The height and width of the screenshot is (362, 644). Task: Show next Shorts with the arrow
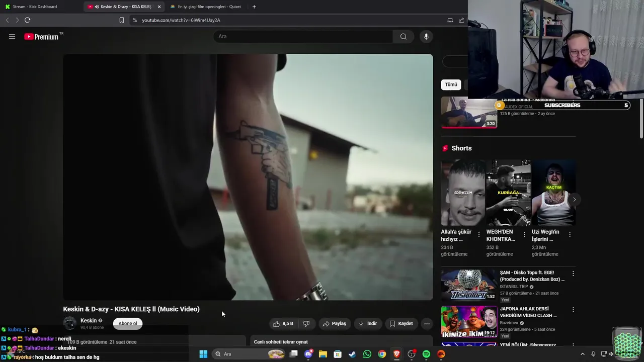click(x=574, y=200)
